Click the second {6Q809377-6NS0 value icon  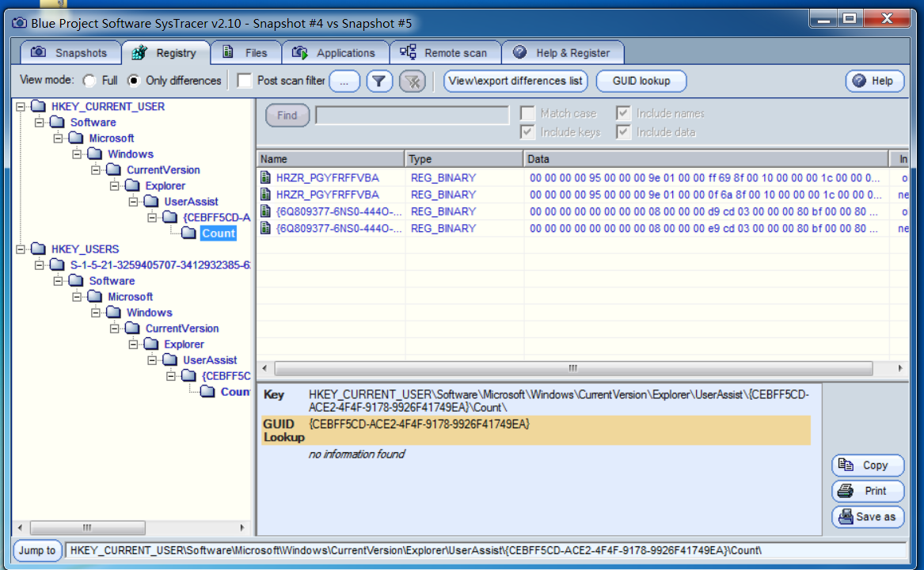[x=266, y=228]
